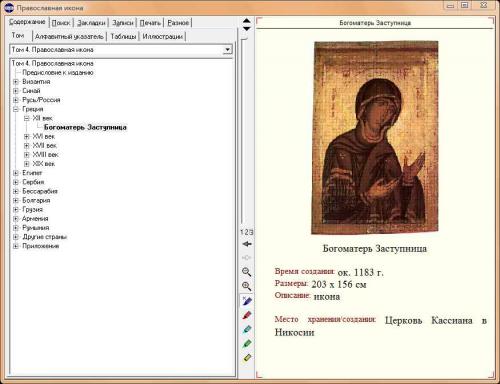Select the Румыния tree row
500x384 pixels.
(36, 228)
